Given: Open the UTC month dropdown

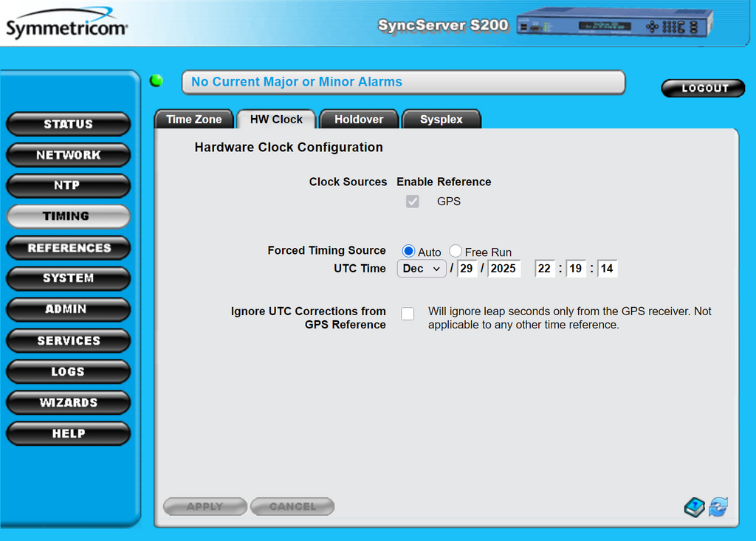Looking at the screenshot, I should tap(422, 269).
